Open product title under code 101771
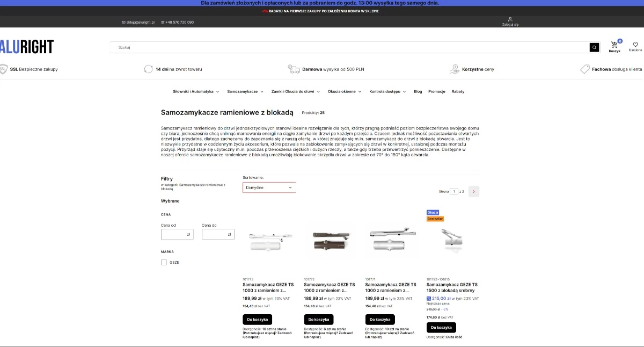Screen dimensions: 644x347 pyautogui.click(x=391, y=287)
